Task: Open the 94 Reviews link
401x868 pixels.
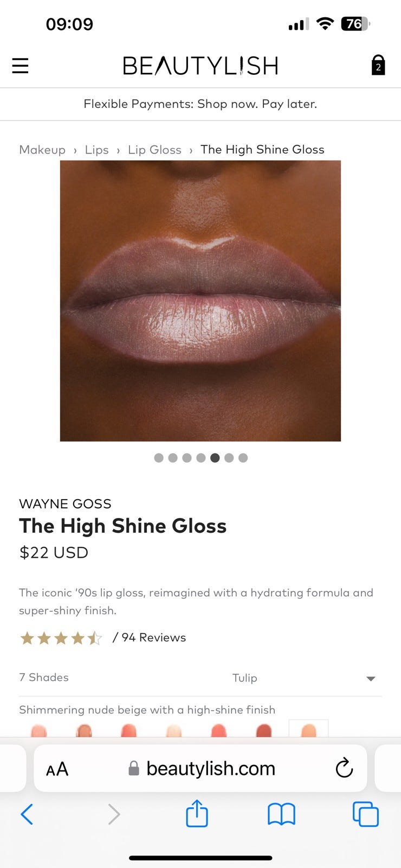Action: pos(149,637)
